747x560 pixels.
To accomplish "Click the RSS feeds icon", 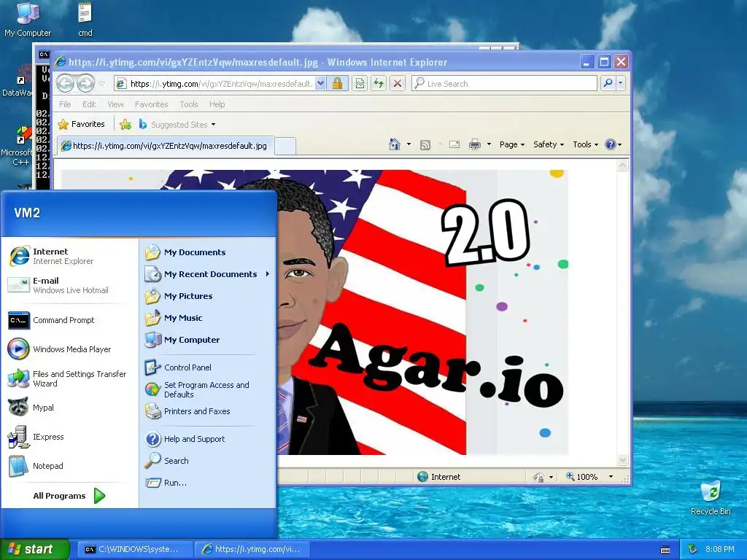I will pyautogui.click(x=425, y=145).
